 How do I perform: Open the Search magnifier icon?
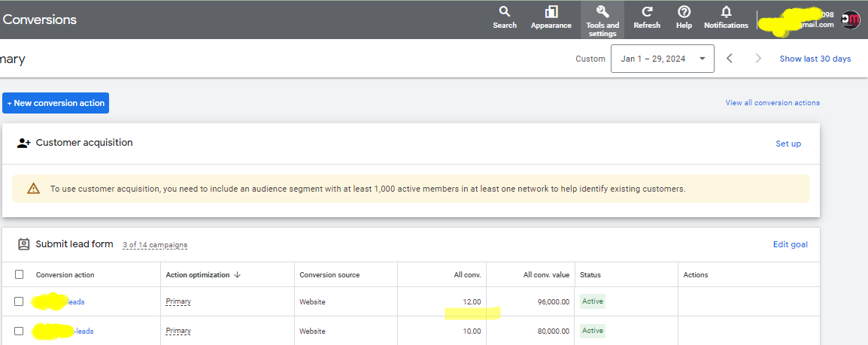[504, 11]
